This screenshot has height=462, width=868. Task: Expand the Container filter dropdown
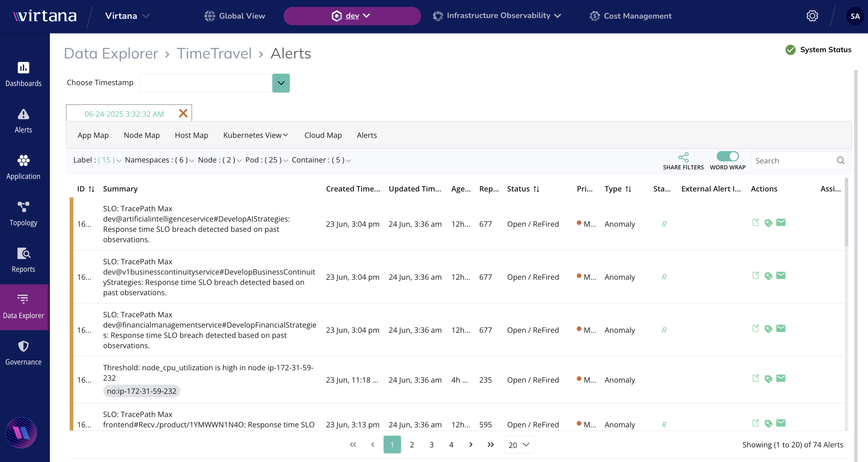[348, 161]
